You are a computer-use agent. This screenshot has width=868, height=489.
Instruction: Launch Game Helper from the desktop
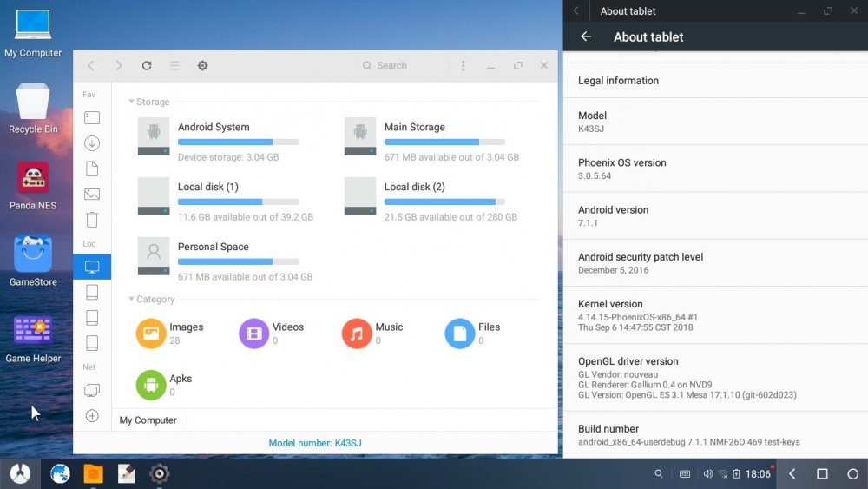point(33,339)
